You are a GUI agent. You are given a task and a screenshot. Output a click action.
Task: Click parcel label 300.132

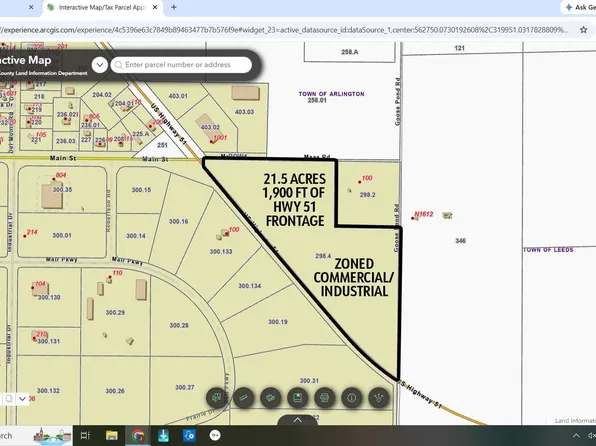click(48, 390)
